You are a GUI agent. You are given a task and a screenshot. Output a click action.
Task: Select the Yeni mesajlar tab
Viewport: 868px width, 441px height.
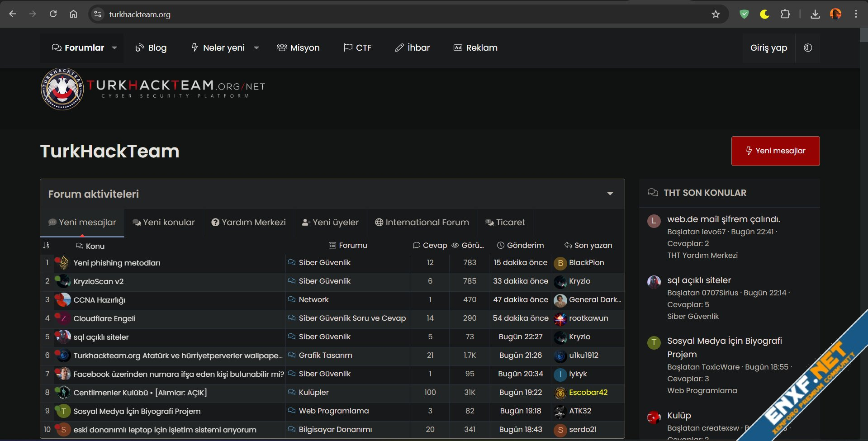click(x=82, y=222)
